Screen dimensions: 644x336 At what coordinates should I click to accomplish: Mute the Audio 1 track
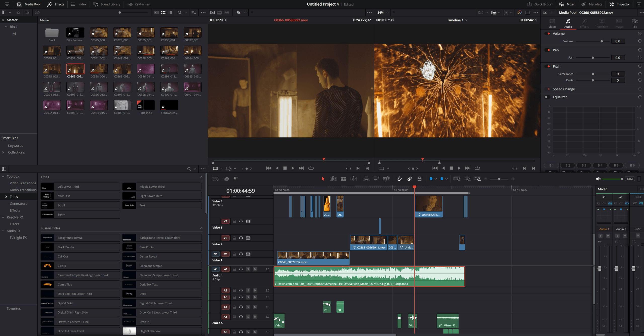click(x=255, y=269)
